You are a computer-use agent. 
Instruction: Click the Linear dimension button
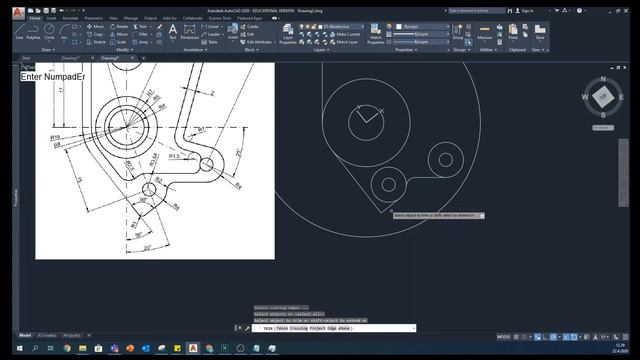211,27
